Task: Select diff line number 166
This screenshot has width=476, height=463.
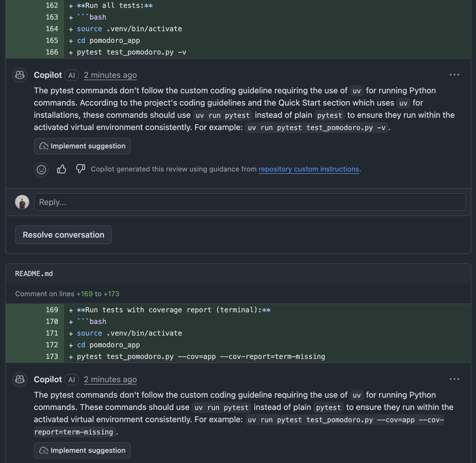Action: [52, 52]
